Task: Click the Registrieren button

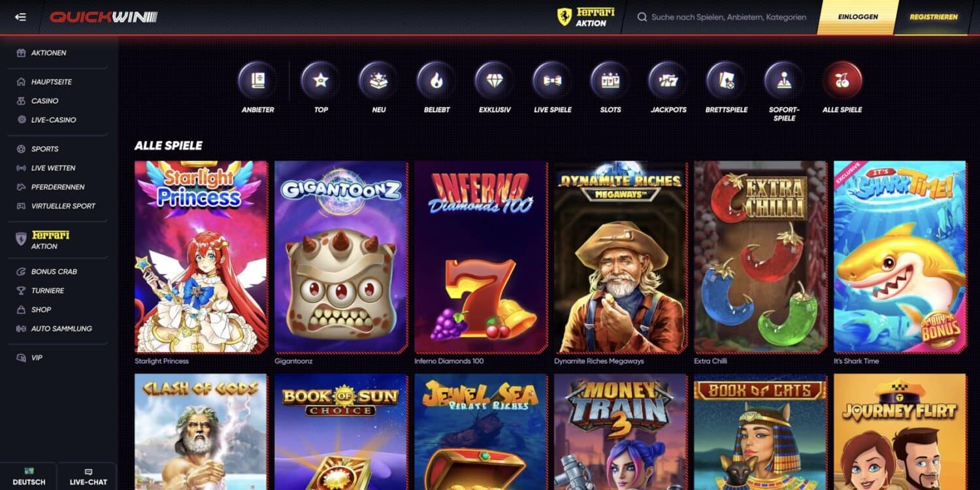Action: coord(934,17)
